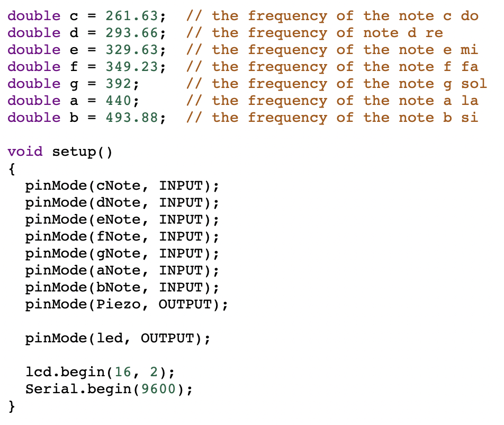504x425 pixels.
Task: Click the 9600 baud rate in Serial.begin
Action: click(x=158, y=389)
